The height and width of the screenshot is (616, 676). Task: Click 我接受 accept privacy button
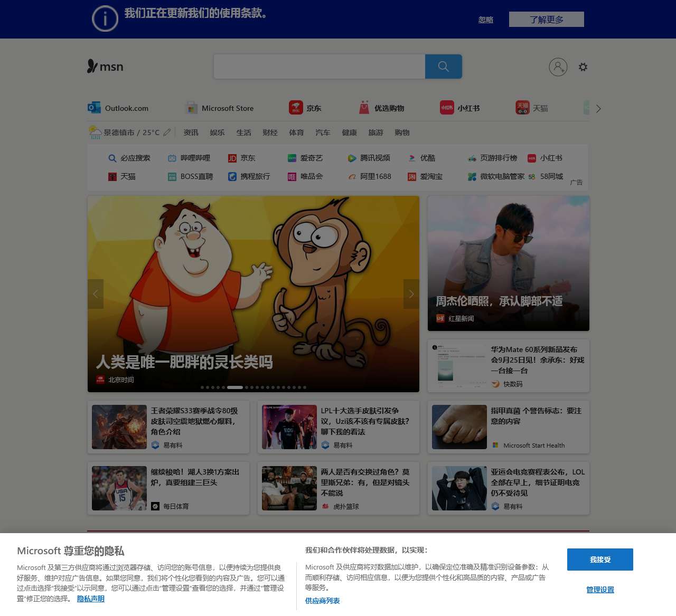tap(600, 560)
